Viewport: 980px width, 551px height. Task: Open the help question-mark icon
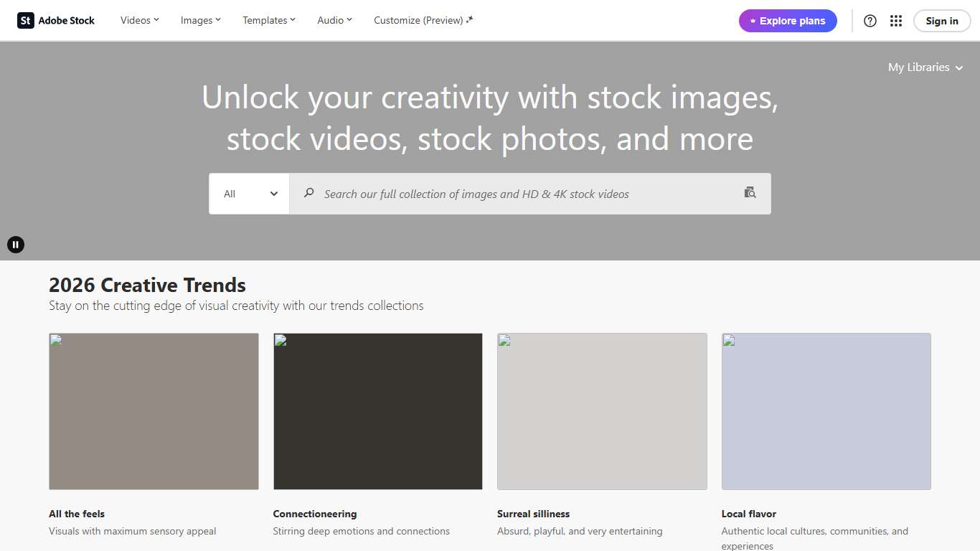coord(870,21)
